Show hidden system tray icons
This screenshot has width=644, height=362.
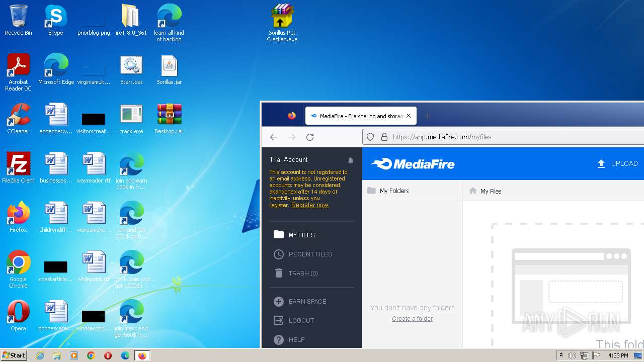tap(561, 355)
